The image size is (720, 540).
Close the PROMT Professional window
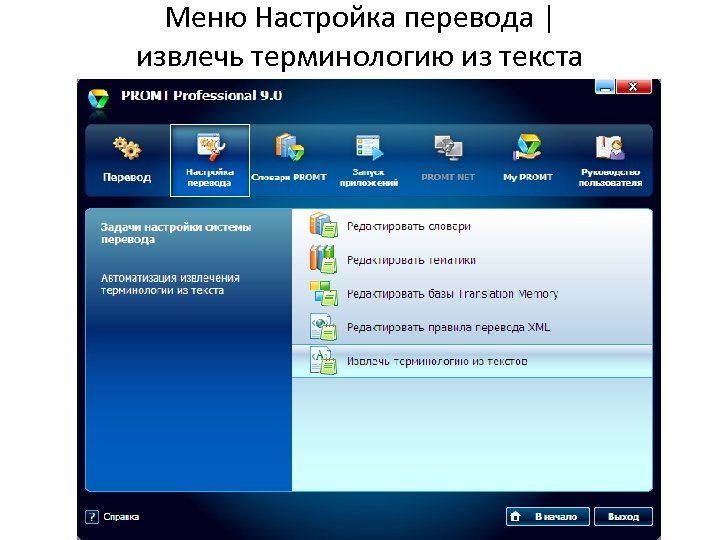pyautogui.click(x=633, y=86)
